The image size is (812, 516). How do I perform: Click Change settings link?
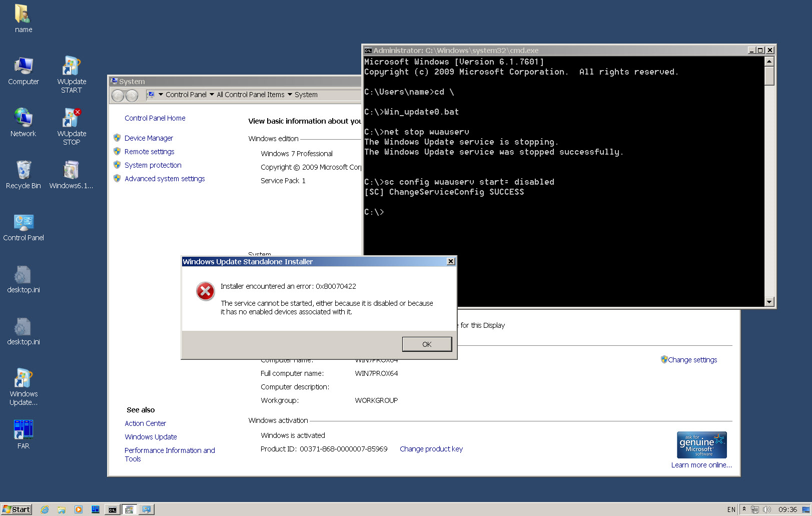coord(692,360)
